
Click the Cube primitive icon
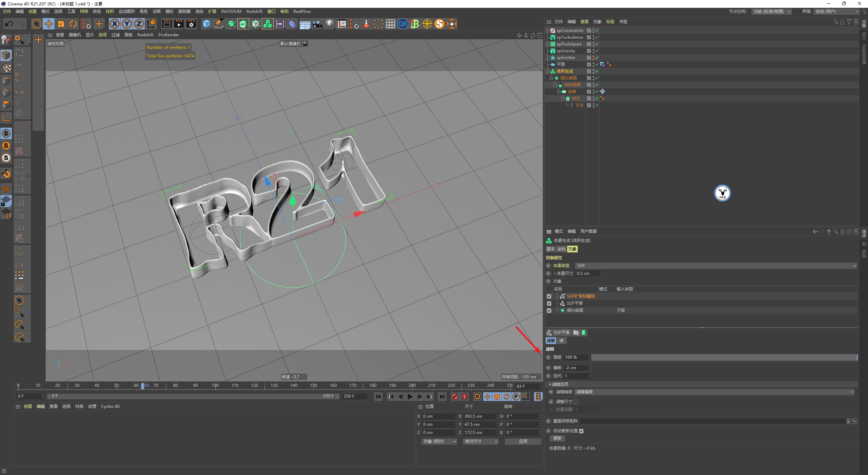[x=206, y=24]
